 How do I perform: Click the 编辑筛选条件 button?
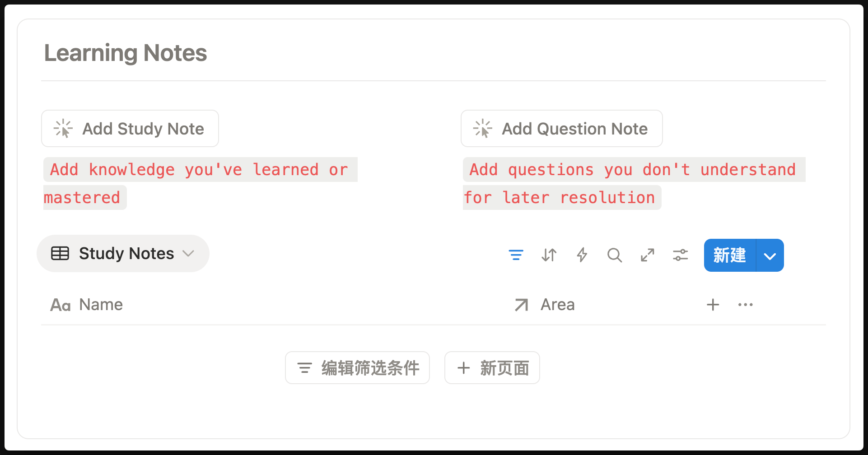[357, 368]
